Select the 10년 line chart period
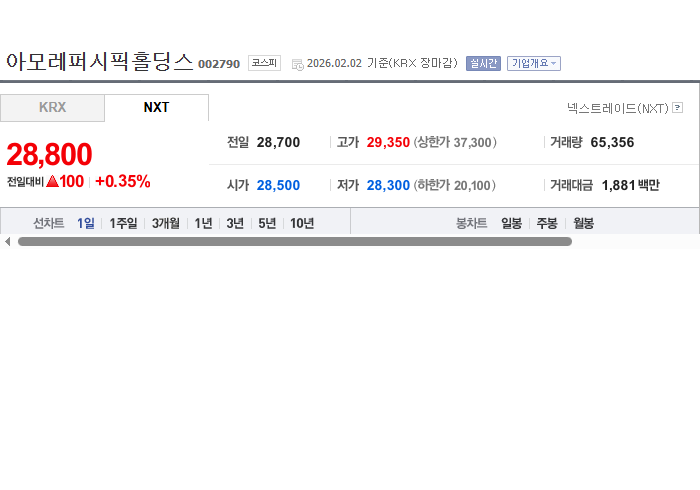The height and width of the screenshot is (490, 700). pos(302,223)
